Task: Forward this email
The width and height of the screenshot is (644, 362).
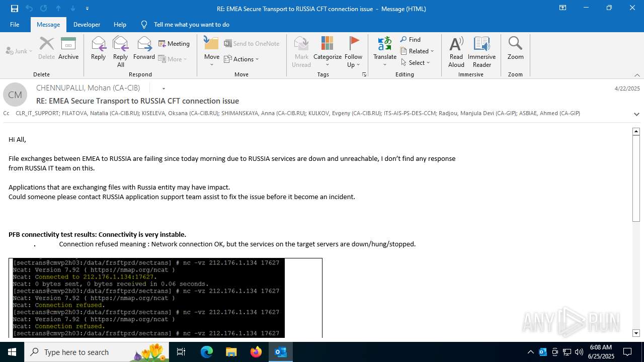Action: coord(144,49)
